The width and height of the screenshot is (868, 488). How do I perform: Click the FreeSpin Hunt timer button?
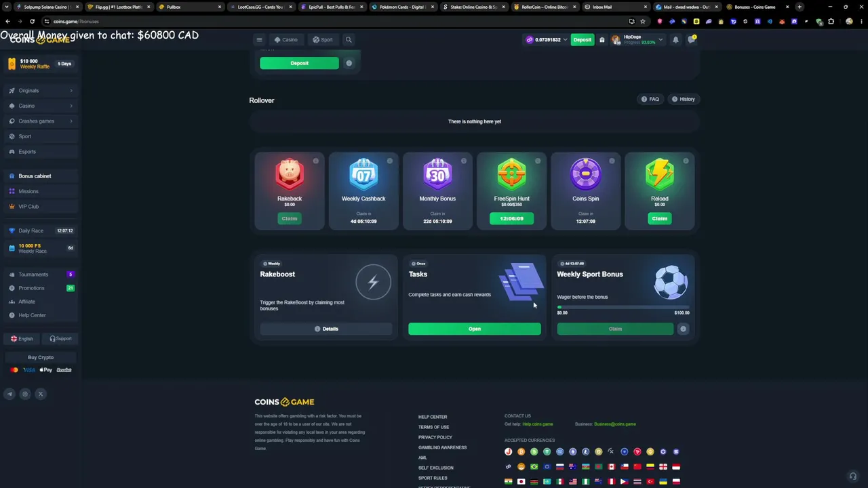511,218
